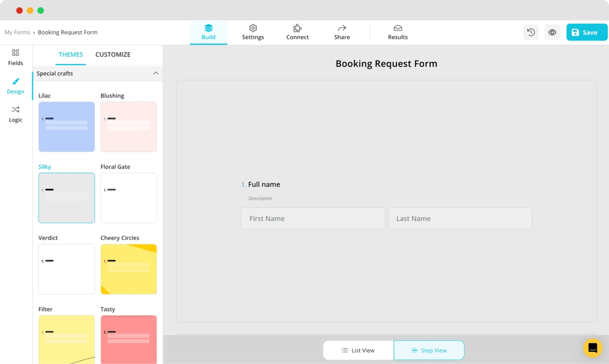609x364 pixels.
Task: Toggle form preview with the eye icon
Action: pyautogui.click(x=552, y=32)
